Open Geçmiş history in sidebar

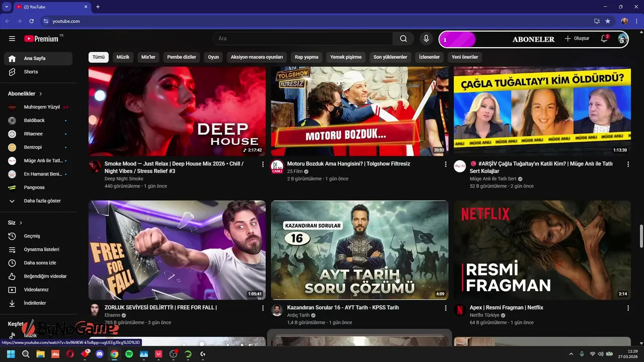pyautogui.click(x=38, y=236)
